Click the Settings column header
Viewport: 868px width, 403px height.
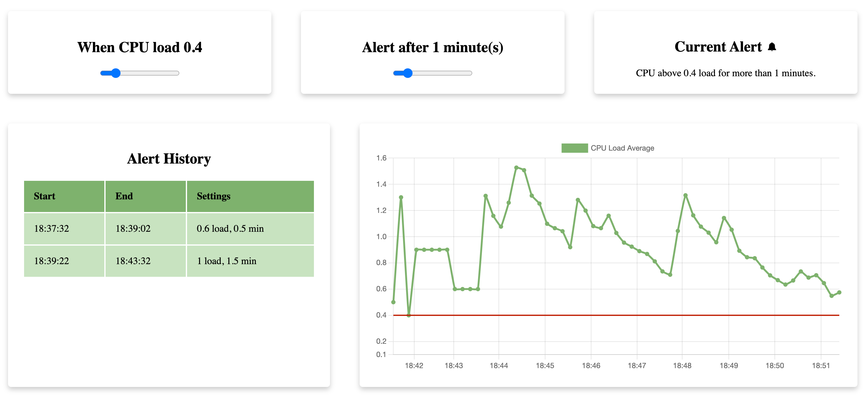coord(250,196)
